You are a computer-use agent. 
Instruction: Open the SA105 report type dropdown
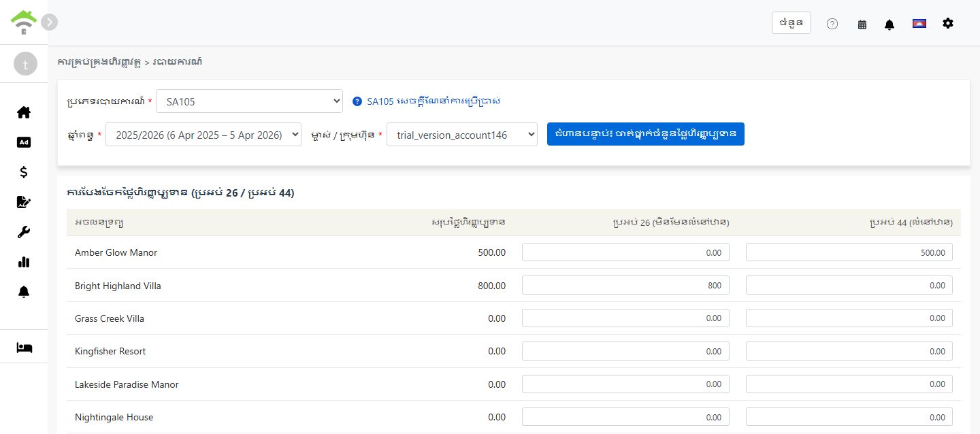click(249, 101)
